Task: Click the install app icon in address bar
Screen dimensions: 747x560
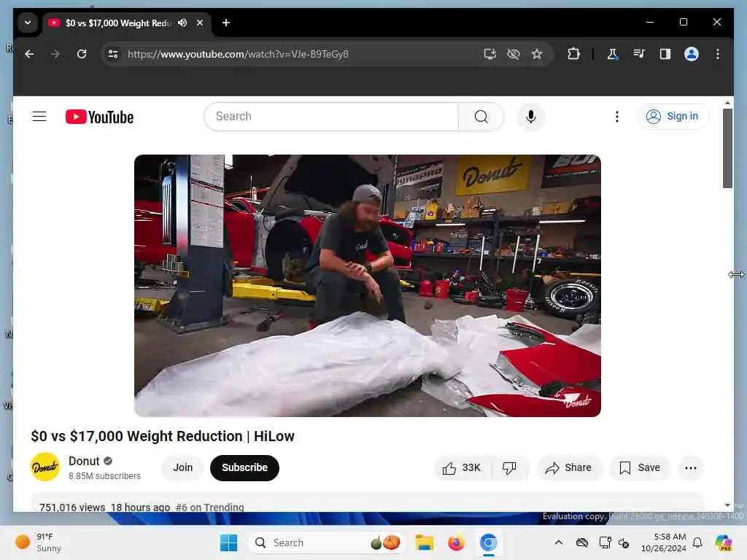Action: tap(489, 54)
